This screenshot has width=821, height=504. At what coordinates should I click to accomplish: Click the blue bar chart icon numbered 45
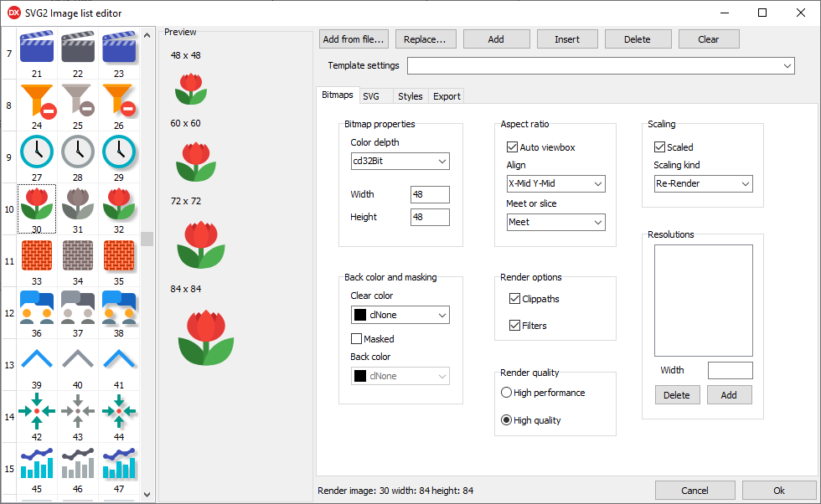coord(37,463)
